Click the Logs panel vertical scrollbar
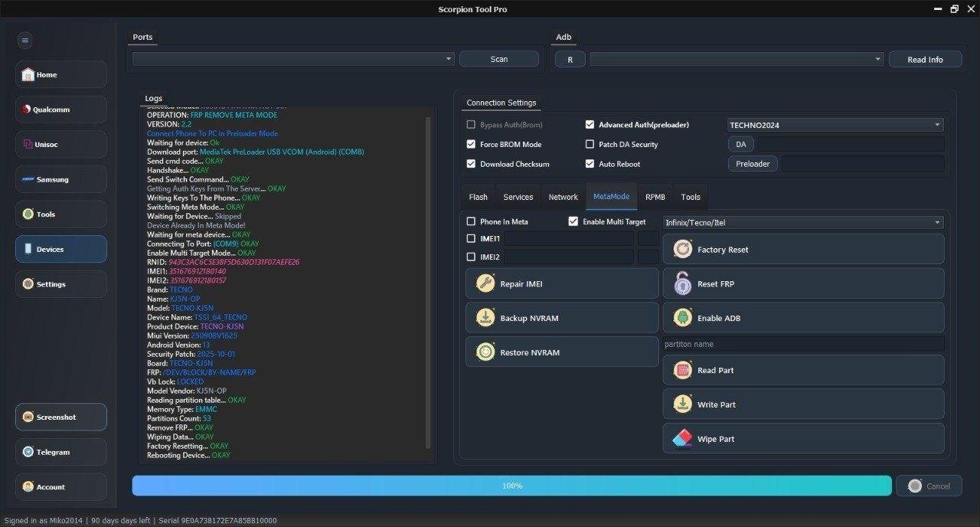The width and height of the screenshot is (980, 527). (x=428, y=283)
